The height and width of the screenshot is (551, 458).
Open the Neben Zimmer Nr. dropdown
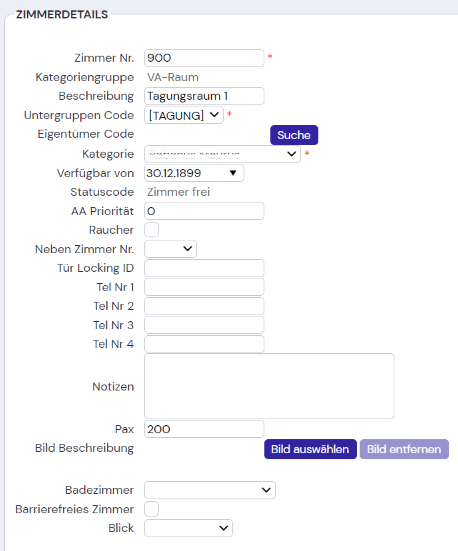pos(170,249)
